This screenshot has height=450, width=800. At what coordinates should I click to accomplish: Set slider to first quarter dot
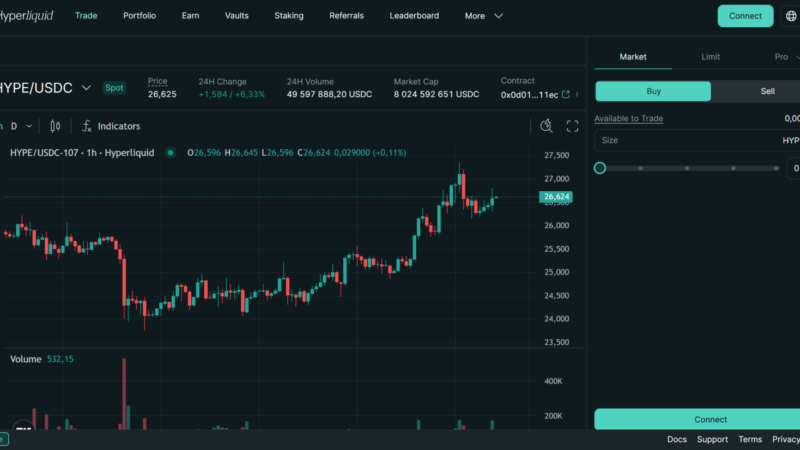click(x=641, y=168)
